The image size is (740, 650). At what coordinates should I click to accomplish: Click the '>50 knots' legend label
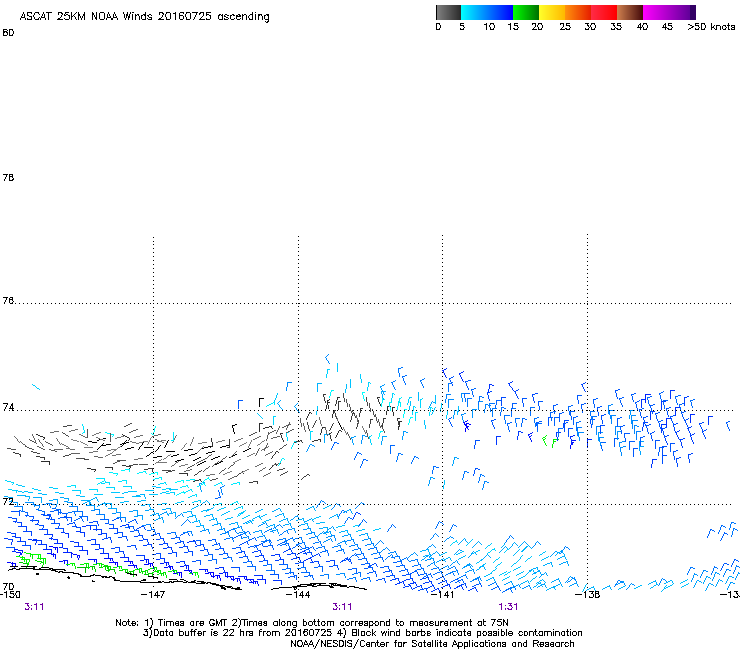pyautogui.click(x=711, y=27)
